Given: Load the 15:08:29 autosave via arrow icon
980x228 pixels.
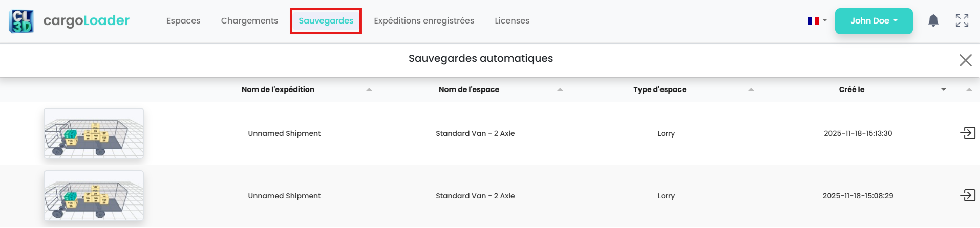Looking at the screenshot, I should tap(967, 195).
